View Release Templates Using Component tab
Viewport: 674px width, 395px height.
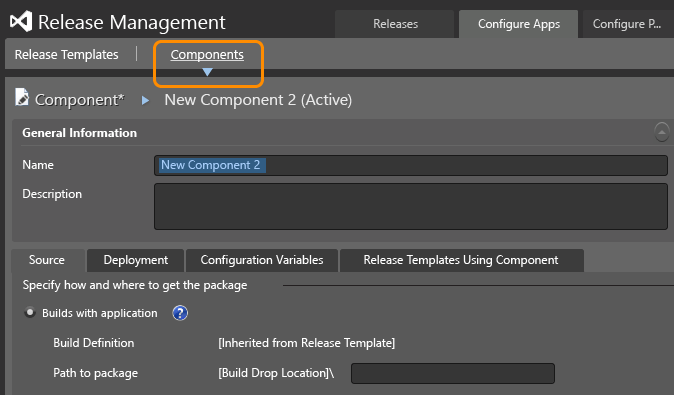click(461, 260)
